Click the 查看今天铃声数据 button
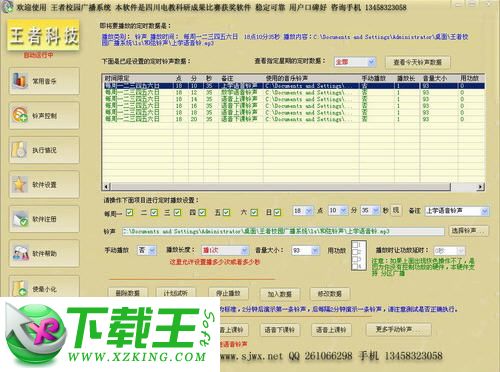The image size is (500, 372). [418, 62]
